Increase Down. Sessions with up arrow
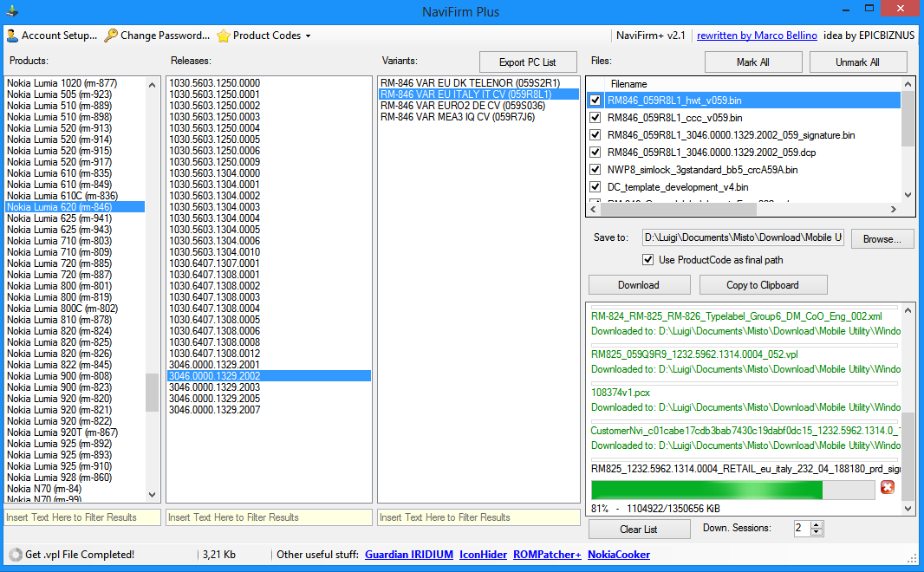Viewport: 924px width, 572px height. [x=817, y=524]
